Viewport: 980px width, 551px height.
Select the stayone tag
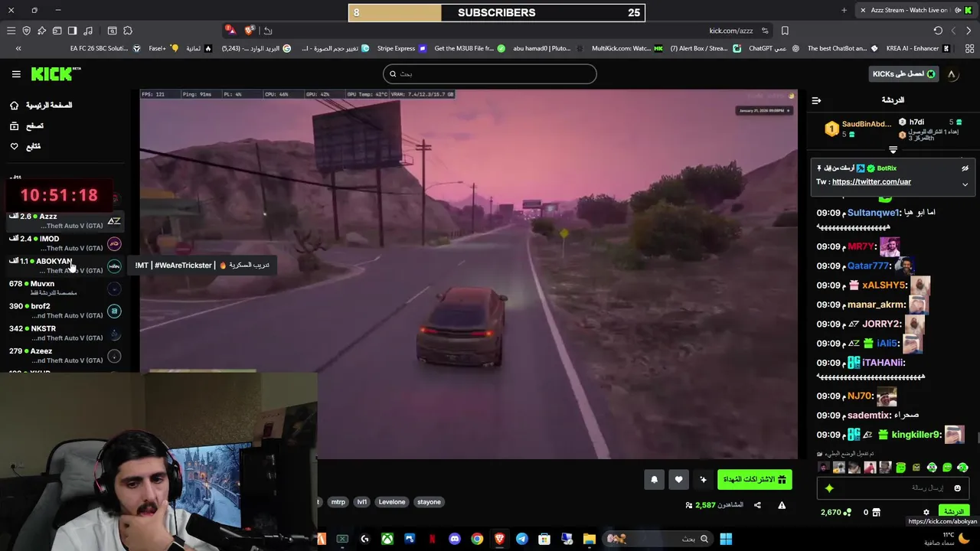tap(429, 502)
